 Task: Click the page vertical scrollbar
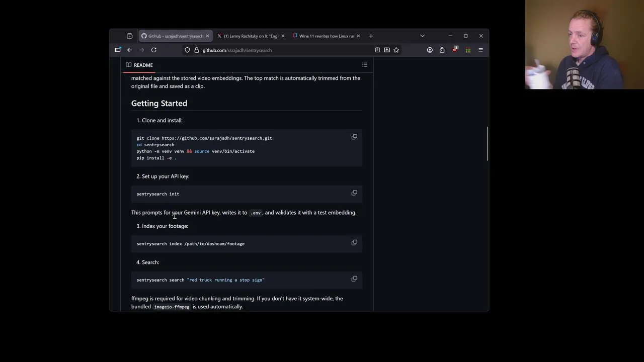(x=487, y=144)
